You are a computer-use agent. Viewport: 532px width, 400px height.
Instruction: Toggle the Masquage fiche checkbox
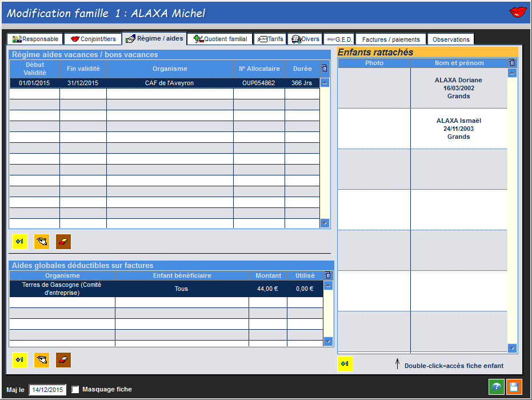click(x=75, y=390)
